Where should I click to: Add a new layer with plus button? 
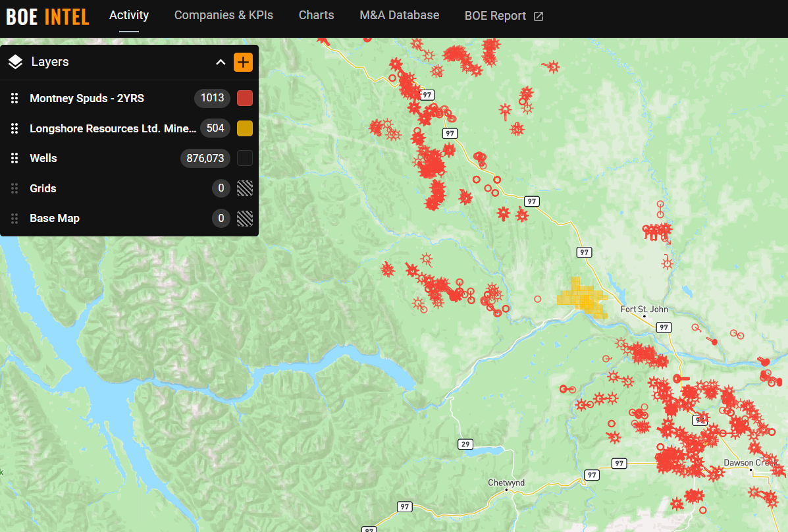click(x=243, y=63)
